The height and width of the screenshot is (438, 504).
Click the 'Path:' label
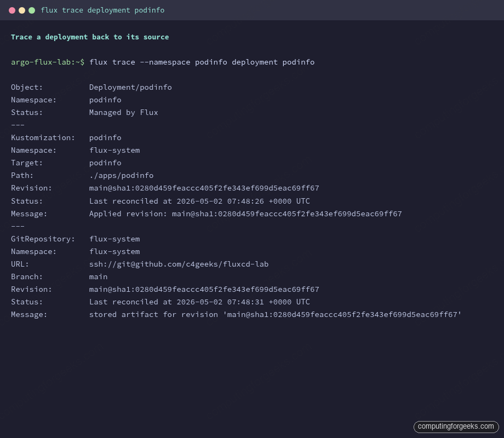[22, 175]
